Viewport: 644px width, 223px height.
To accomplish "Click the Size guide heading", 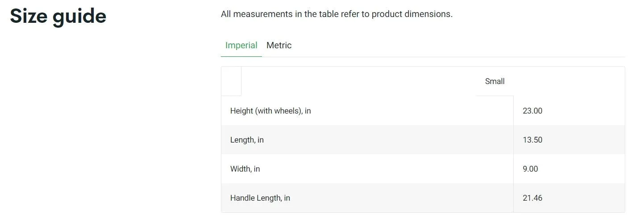I will point(58,16).
